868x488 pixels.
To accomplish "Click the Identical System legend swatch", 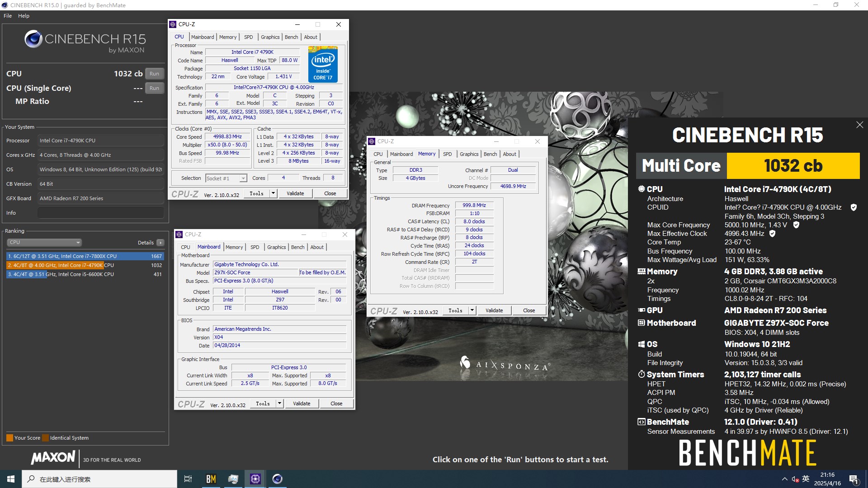I will [x=45, y=438].
